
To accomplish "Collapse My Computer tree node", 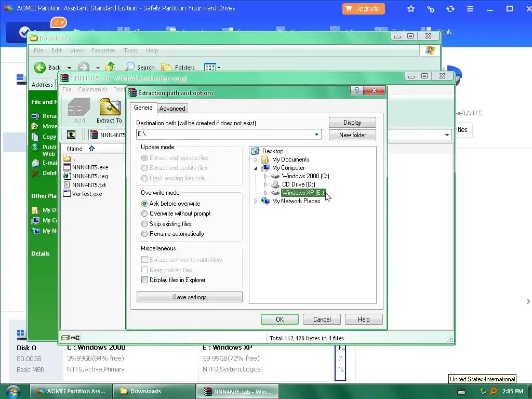I will 256,168.
